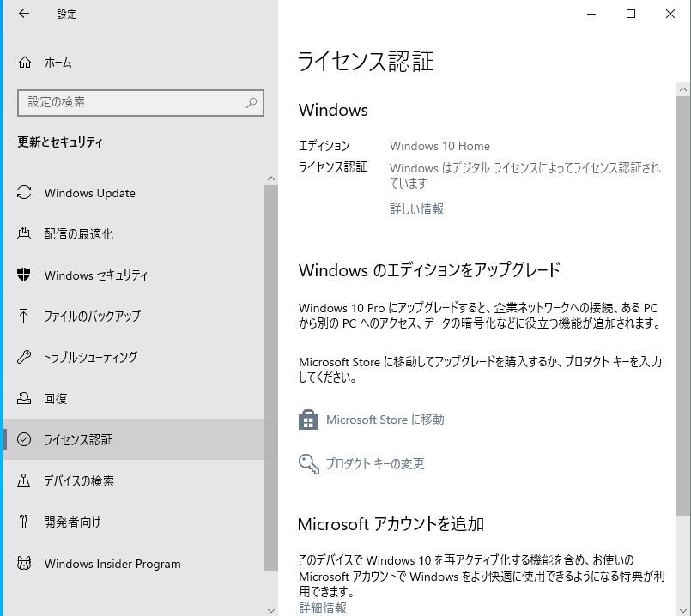Click the search magnifier icon
The width and height of the screenshot is (691, 616).
click(x=252, y=103)
